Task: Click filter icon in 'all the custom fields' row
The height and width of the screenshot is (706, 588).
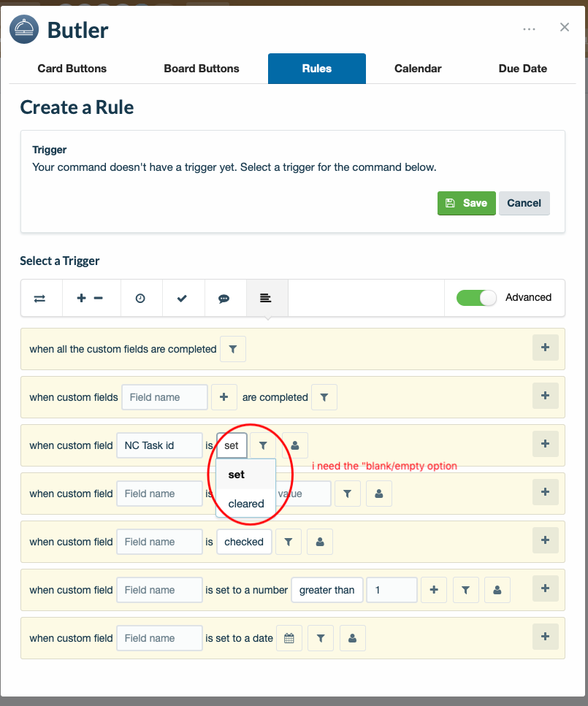Action: [x=233, y=349]
